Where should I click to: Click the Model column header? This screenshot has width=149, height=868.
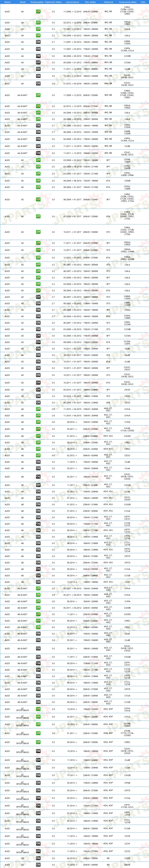click(x=23, y=2)
